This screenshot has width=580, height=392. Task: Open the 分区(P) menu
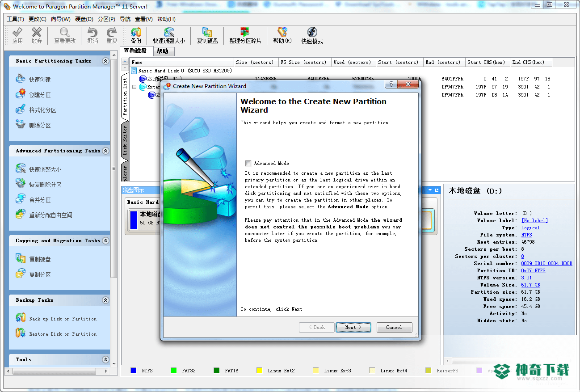(106, 19)
